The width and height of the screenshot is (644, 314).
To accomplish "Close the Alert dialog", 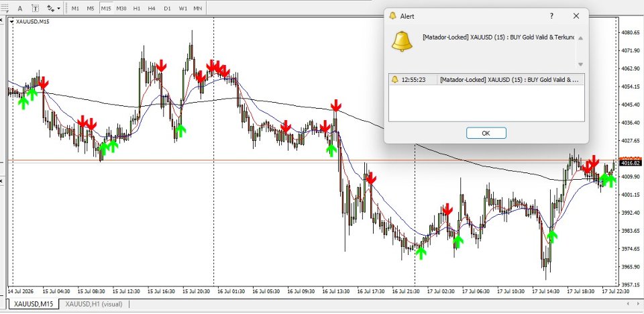I will tap(576, 16).
